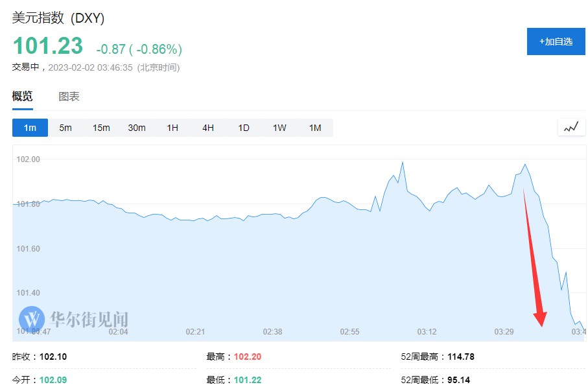Click the 最高 102.20 value
588x387 pixels.
click(248, 357)
